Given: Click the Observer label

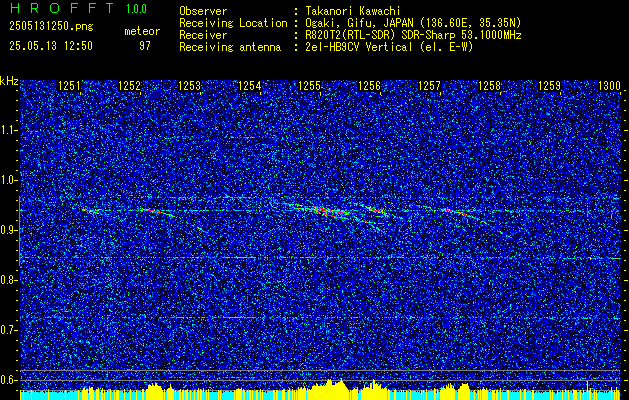Looking at the screenshot, I should pyautogui.click(x=203, y=11).
